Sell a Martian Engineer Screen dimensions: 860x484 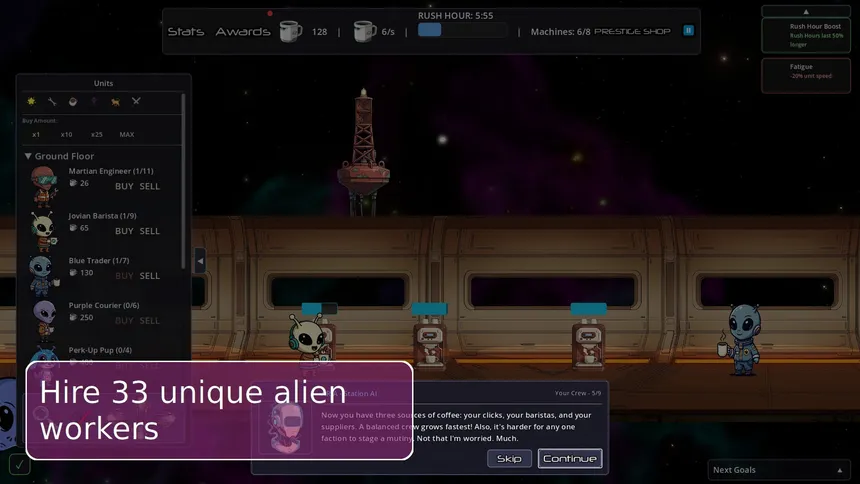point(149,186)
